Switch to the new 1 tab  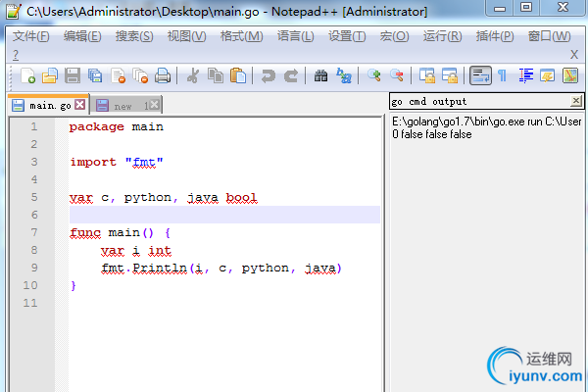tap(125, 106)
